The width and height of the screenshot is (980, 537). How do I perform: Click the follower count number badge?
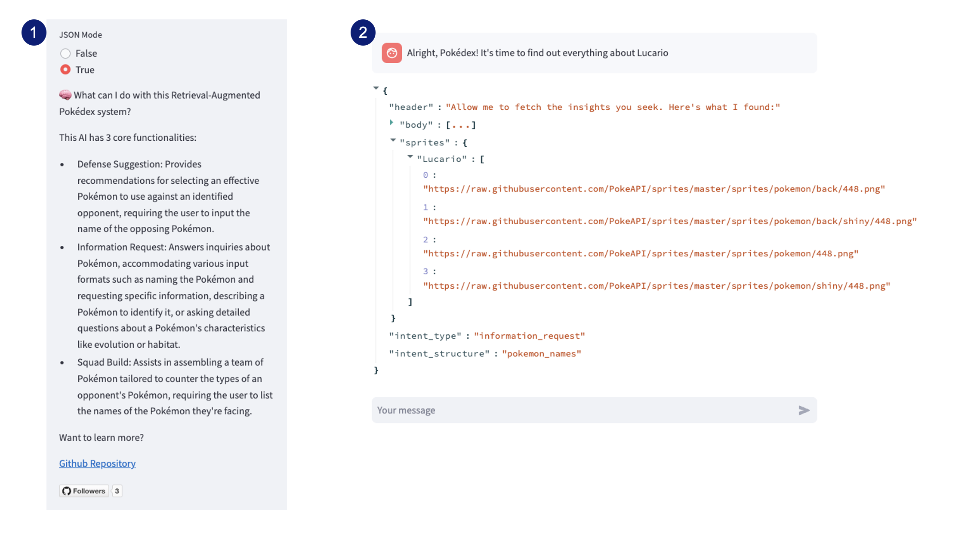click(x=117, y=491)
